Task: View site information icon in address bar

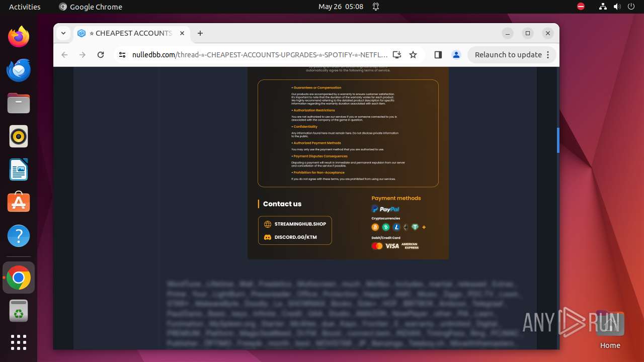Action: tap(122, 55)
